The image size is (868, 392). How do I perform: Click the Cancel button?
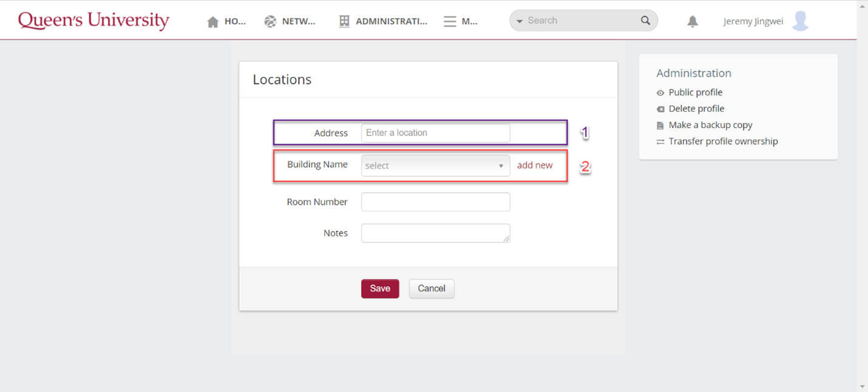click(432, 289)
